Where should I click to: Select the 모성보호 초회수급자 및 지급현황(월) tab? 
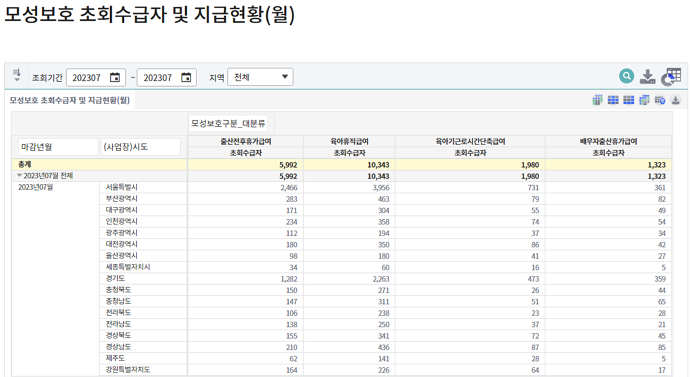tap(70, 100)
